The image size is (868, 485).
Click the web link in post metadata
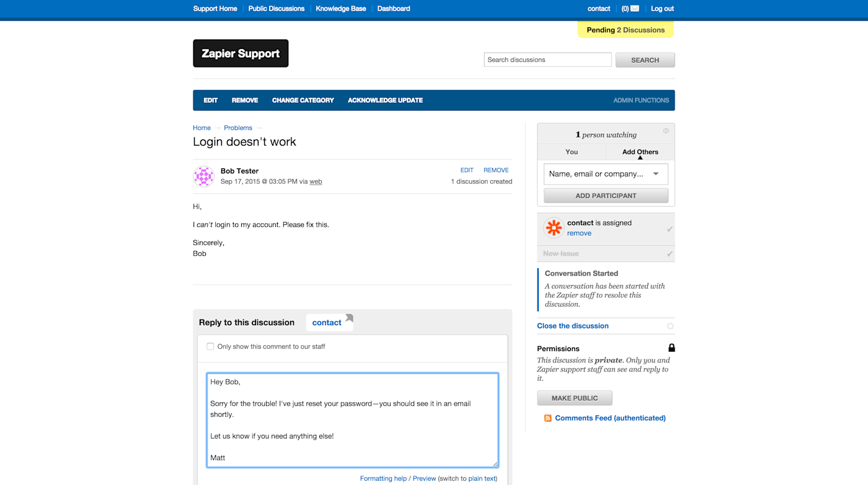316,181
